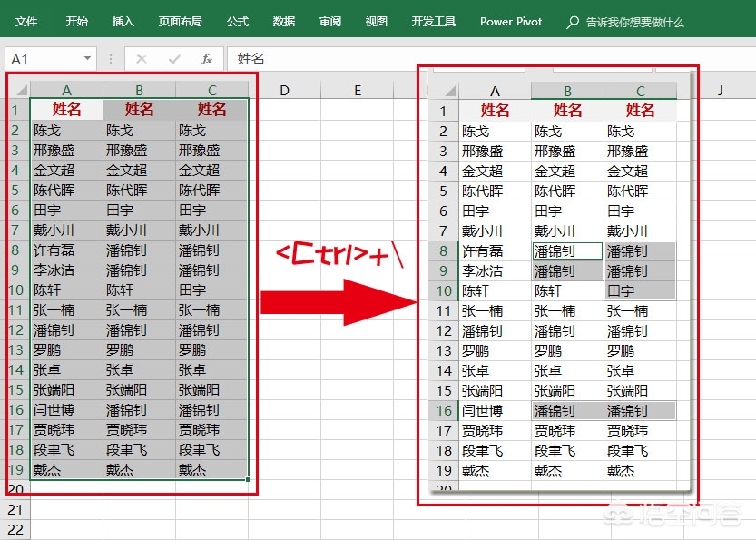Screen dimensions: 756x540
Task: Select column C header in right sheet
Action: 641,91
